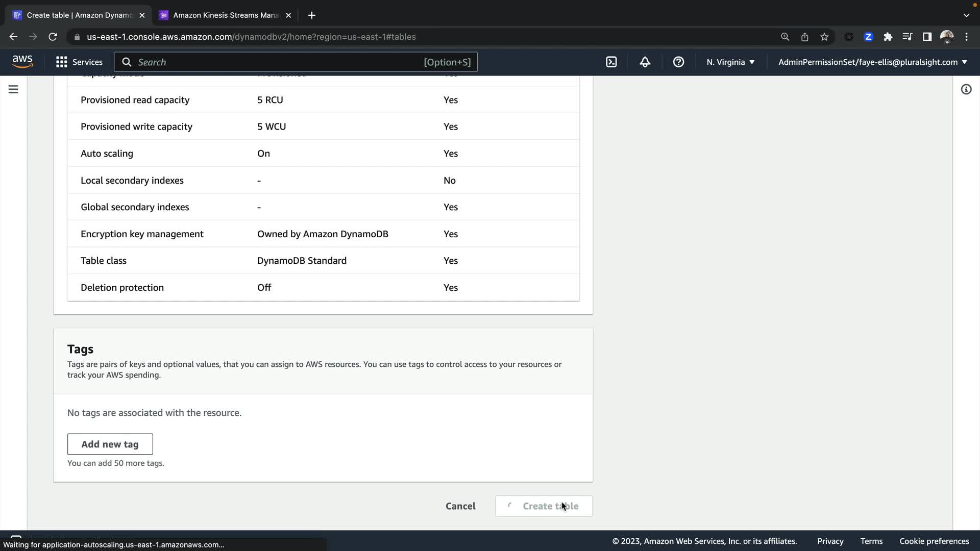This screenshot has width=980, height=551.
Task: Click the Add new tag button
Action: pos(110,444)
